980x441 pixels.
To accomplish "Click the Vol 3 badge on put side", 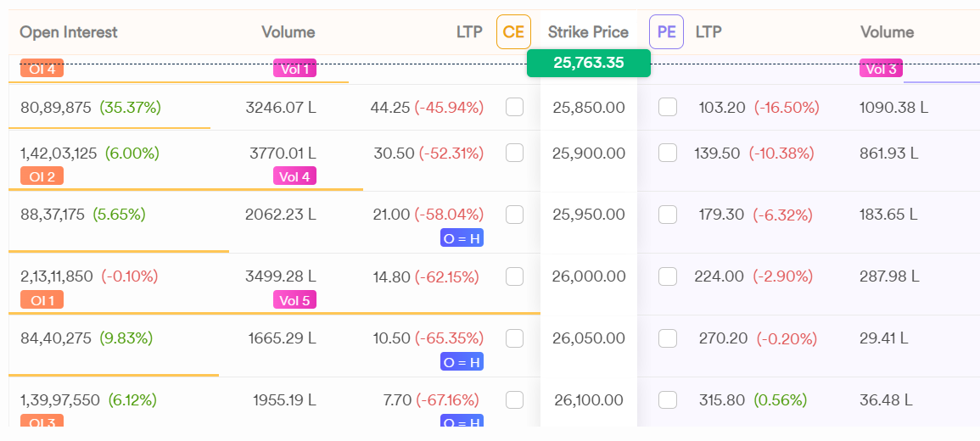I will [x=881, y=69].
